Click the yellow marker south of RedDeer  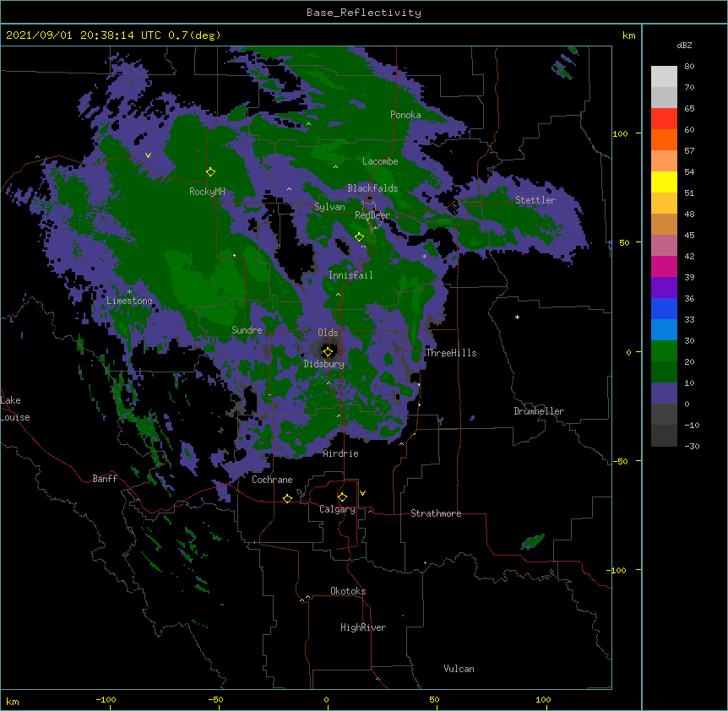point(360,237)
